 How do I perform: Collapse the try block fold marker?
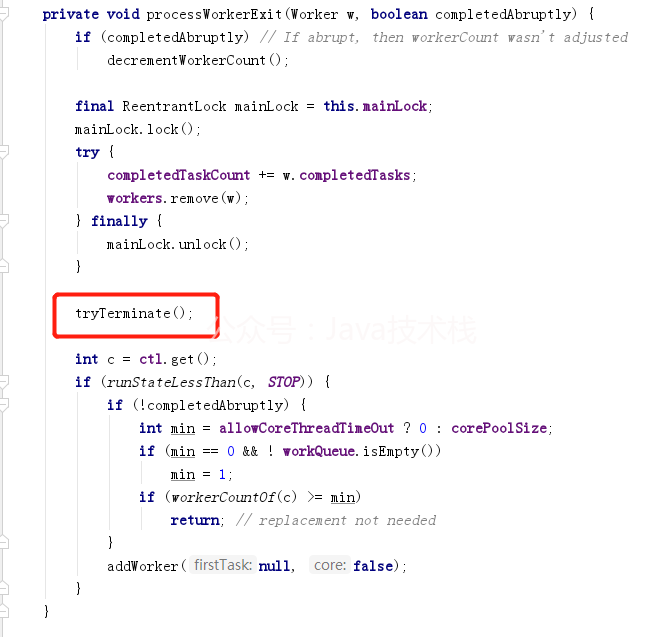pyautogui.click(x=3, y=152)
